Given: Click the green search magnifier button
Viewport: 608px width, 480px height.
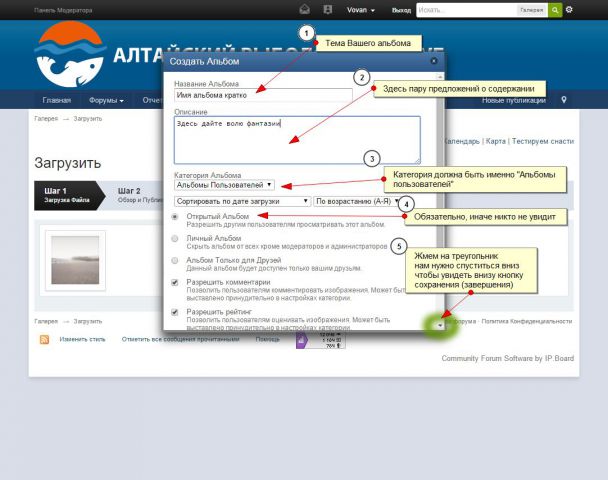Looking at the screenshot, I should pyautogui.click(x=555, y=10).
